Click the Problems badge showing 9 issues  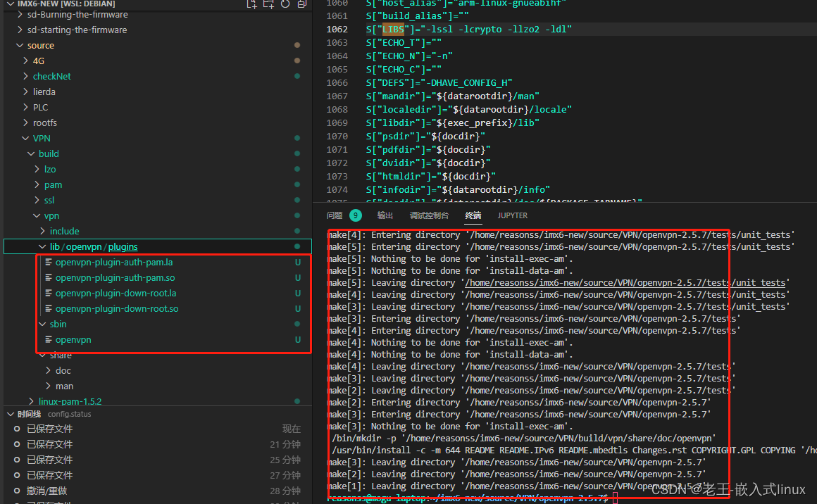pyautogui.click(x=355, y=215)
